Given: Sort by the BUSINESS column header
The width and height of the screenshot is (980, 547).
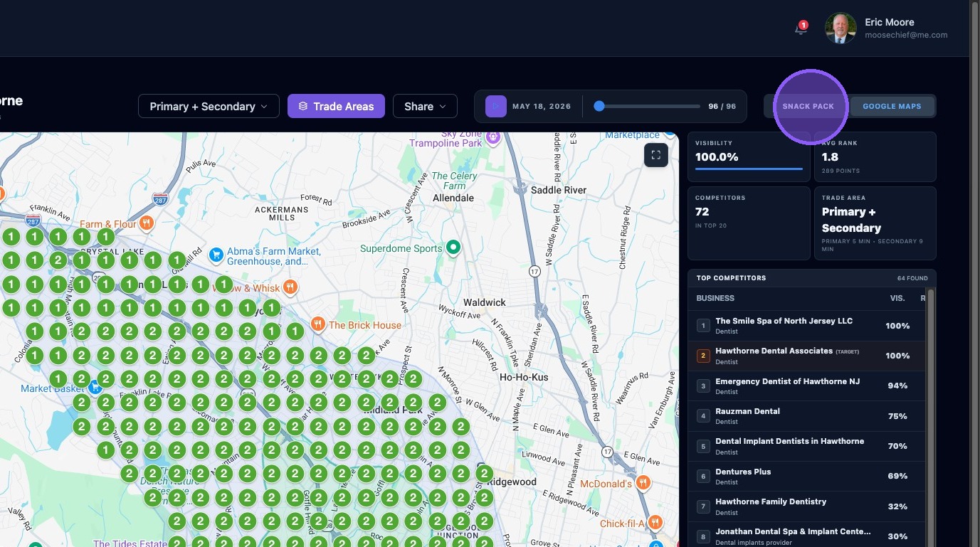Looking at the screenshot, I should [x=715, y=298].
